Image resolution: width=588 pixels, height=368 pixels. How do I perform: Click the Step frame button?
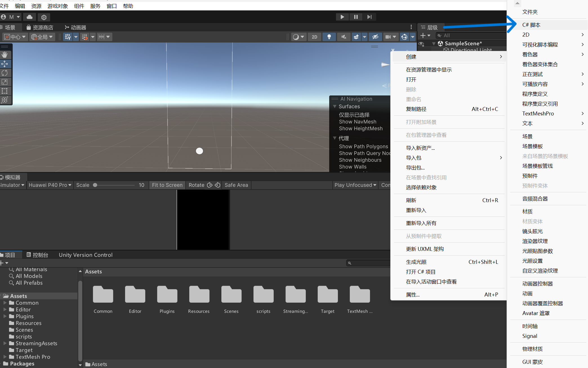coord(369,17)
